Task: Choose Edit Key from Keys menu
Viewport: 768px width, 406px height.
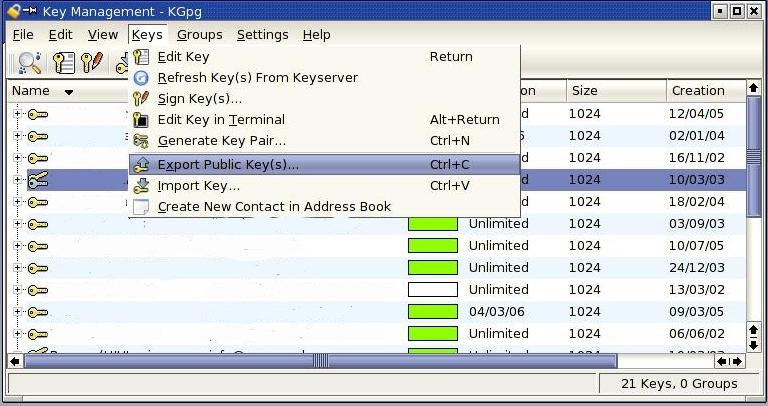Action: pyautogui.click(x=324, y=57)
